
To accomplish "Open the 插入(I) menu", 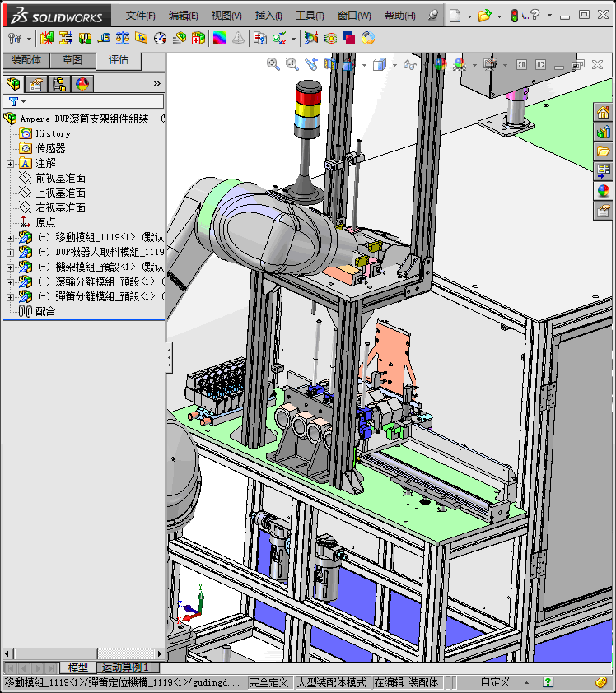I will pos(268,16).
